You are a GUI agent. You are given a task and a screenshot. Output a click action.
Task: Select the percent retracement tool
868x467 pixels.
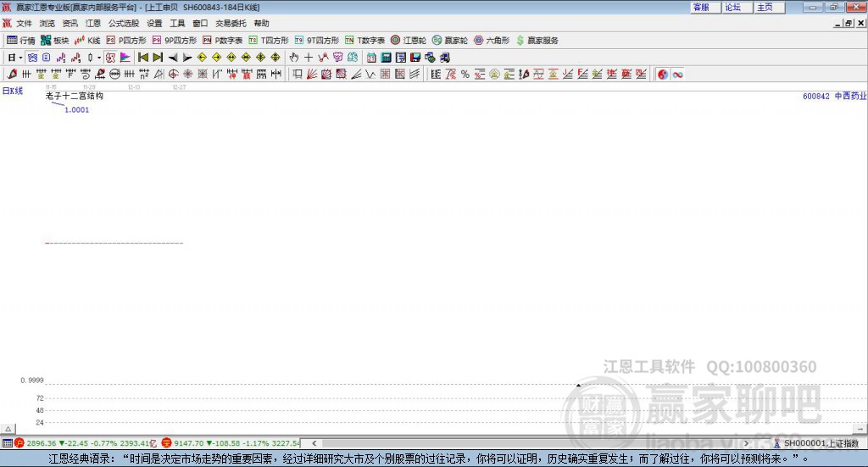(465, 74)
